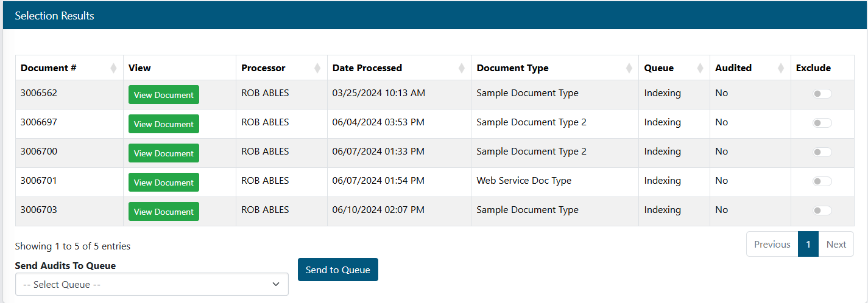Sort rows using Queue column arrows

tap(700, 68)
